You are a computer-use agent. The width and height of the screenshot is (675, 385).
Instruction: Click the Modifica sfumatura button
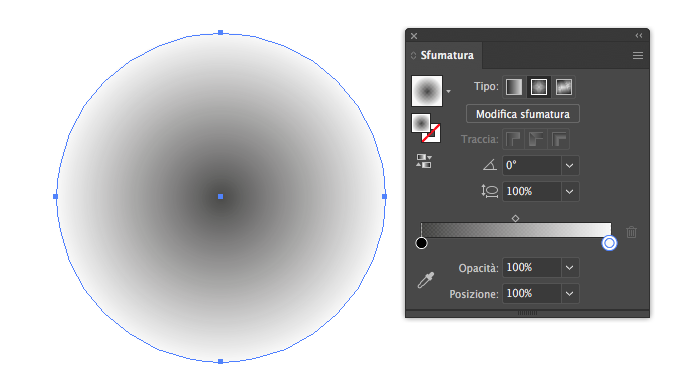(x=523, y=114)
